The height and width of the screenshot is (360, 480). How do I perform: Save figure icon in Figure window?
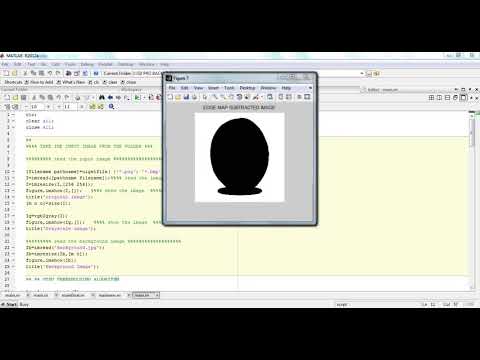click(186, 97)
